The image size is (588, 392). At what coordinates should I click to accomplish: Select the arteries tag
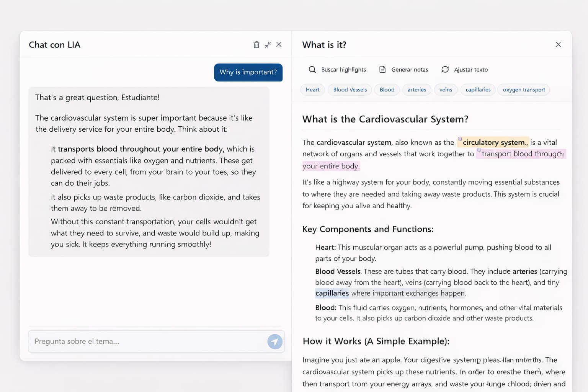(x=416, y=90)
